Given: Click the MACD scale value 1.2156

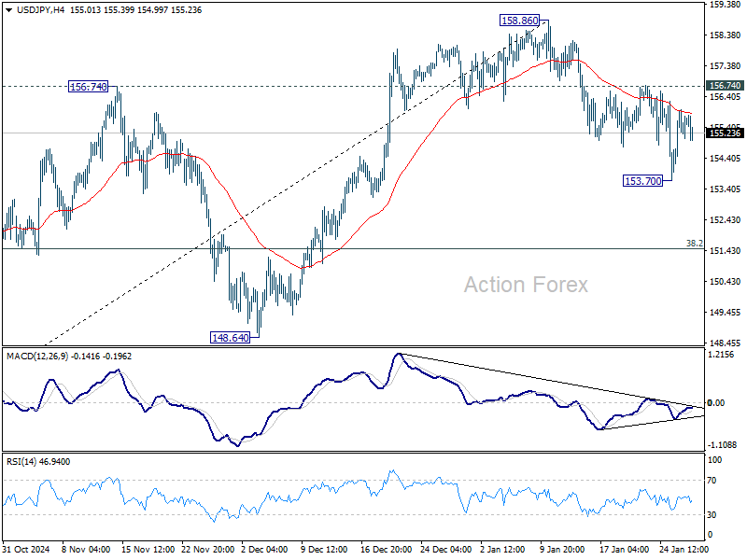Looking at the screenshot, I should tap(721, 355).
